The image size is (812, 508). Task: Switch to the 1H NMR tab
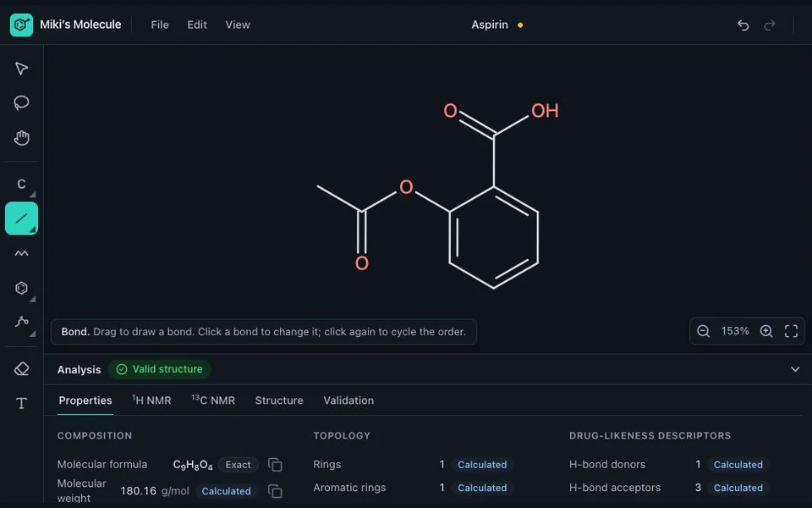(151, 400)
